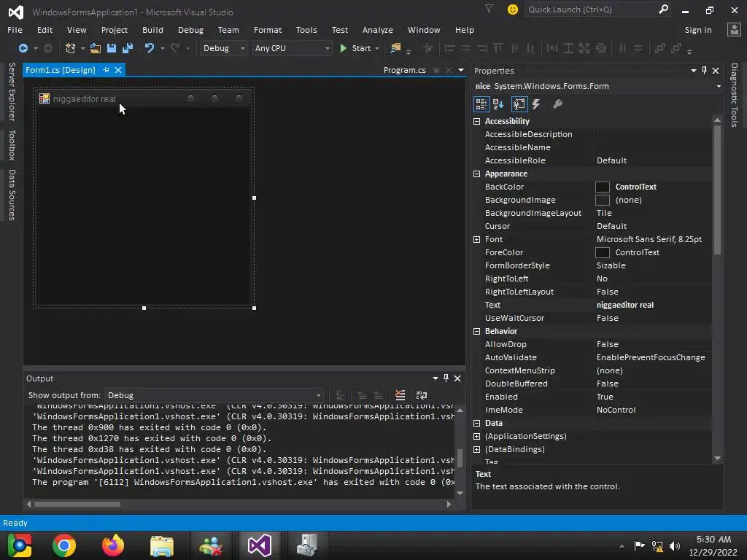The width and height of the screenshot is (747, 560).
Task: Close the Output panel
Action: 457,378
